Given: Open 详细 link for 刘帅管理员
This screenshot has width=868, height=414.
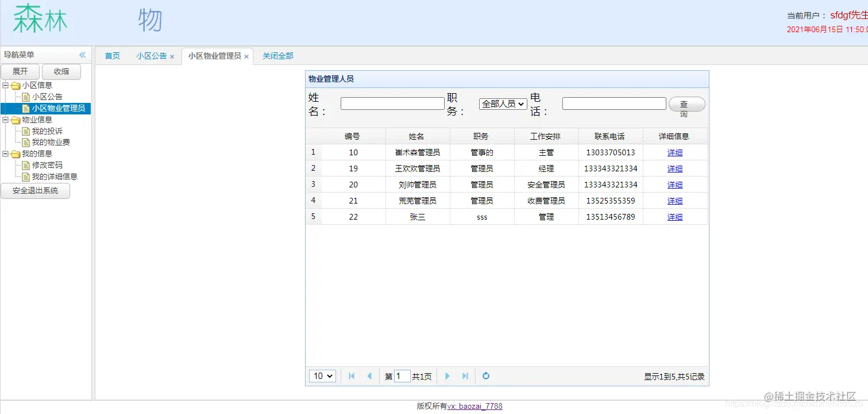Looking at the screenshot, I should coord(675,185).
